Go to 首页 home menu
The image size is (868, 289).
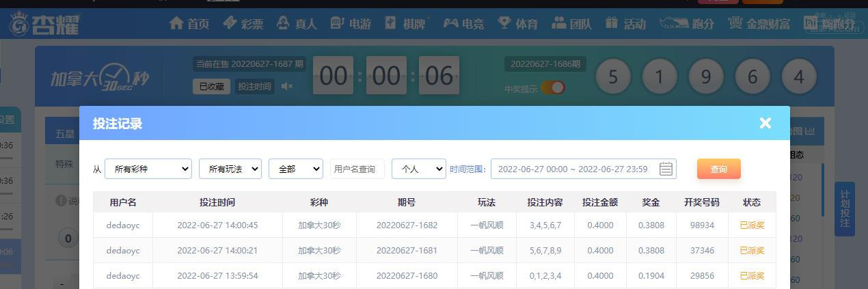(x=189, y=24)
